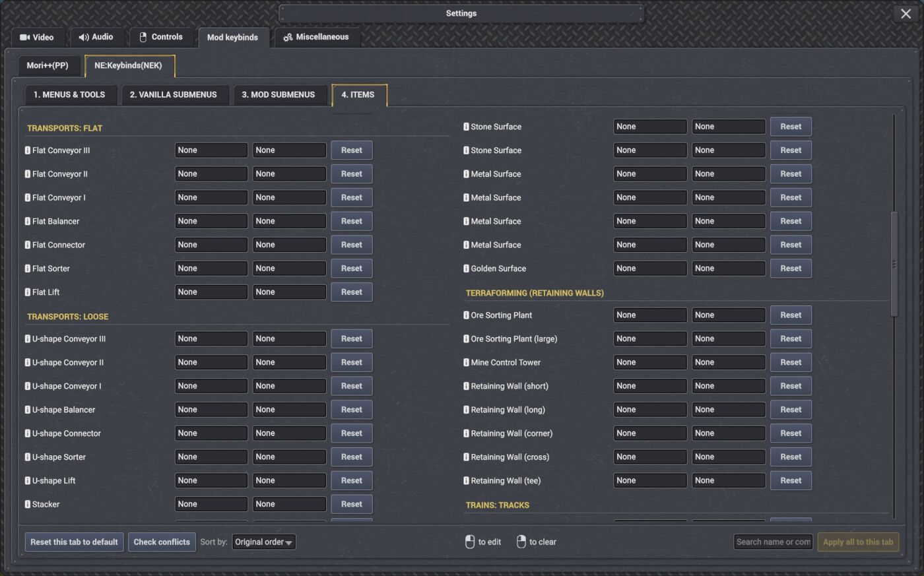This screenshot has height=576, width=924.
Task: Edit the primary keybind for Flat Balancer
Action: 211,222
